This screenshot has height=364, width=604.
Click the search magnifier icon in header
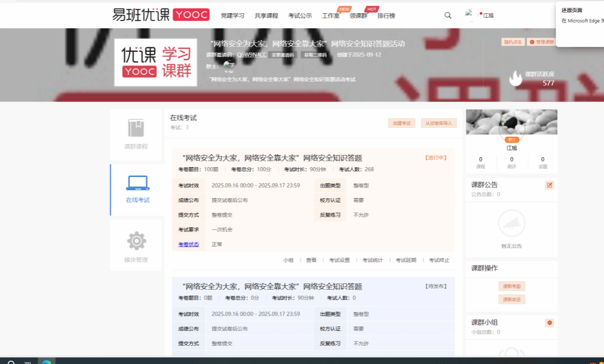tap(448, 15)
